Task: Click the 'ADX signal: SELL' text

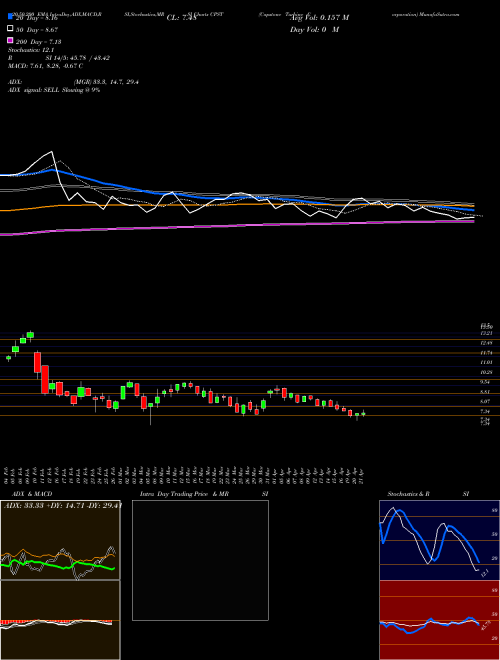Action: coord(34,90)
